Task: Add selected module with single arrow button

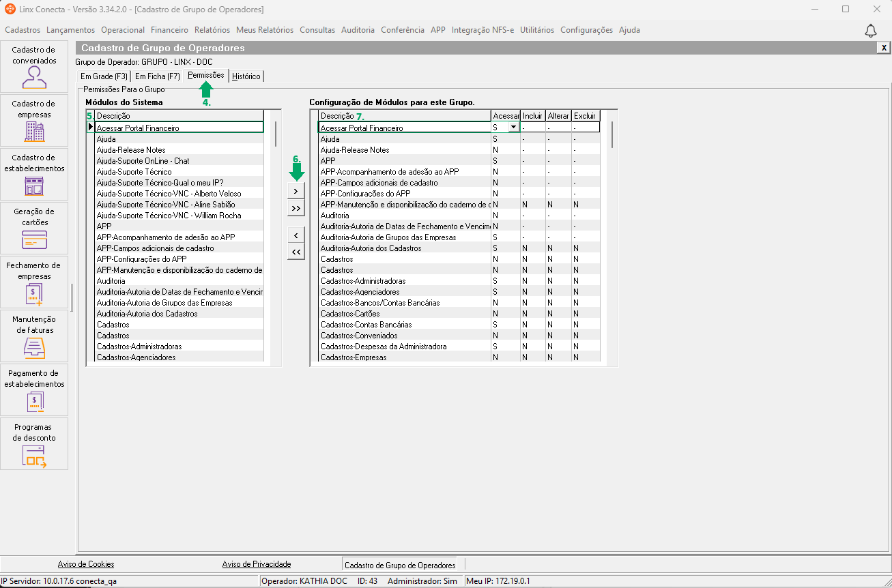Action: (x=296, y=192)
